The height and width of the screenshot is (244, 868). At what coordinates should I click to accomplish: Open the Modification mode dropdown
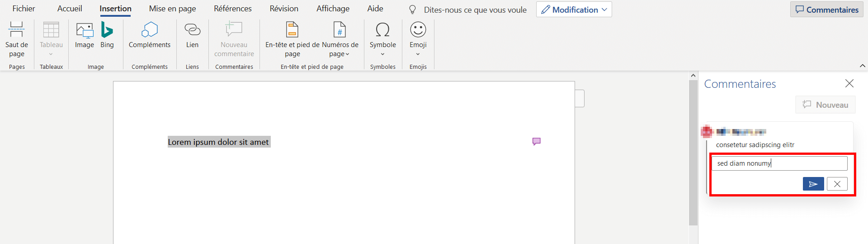[574, 10]
